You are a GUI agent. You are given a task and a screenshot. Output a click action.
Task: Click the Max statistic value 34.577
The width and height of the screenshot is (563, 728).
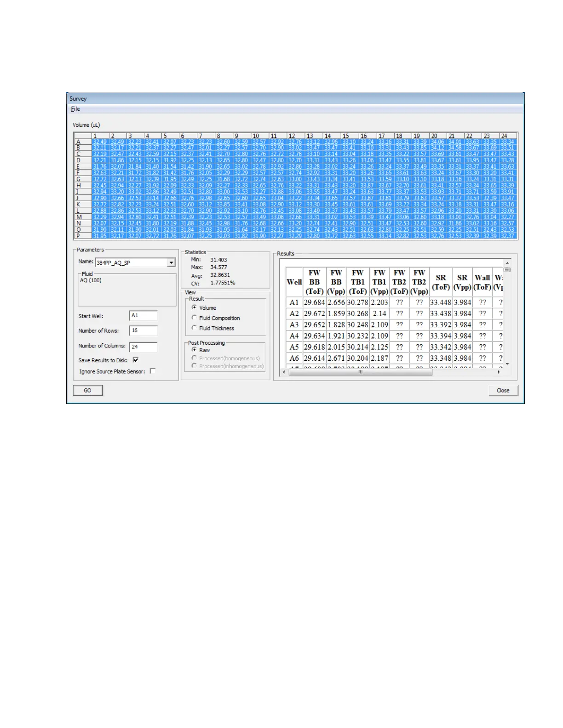[x=219, y=267]
